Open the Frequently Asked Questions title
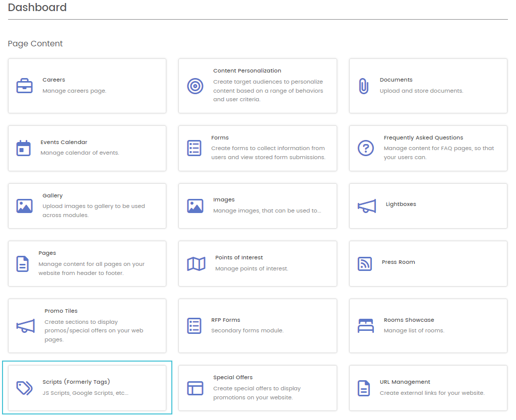 coord(423,137)
